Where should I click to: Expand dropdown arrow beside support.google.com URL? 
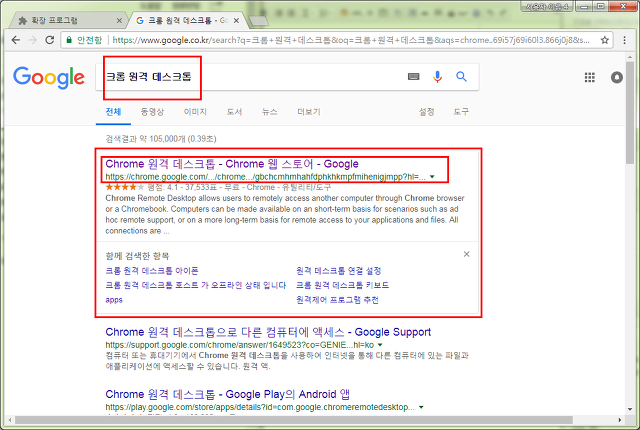pos(380,345)
